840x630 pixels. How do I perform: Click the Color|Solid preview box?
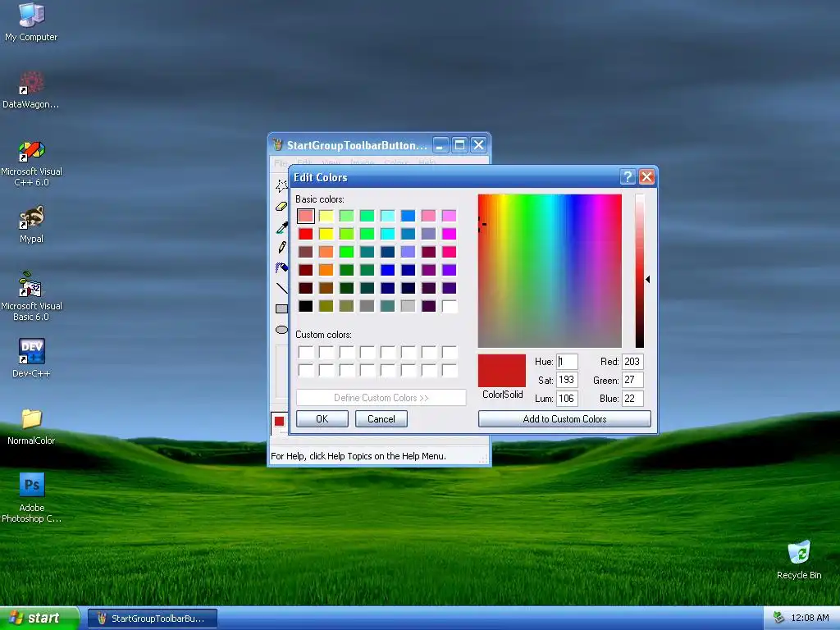tap(501, 370)
